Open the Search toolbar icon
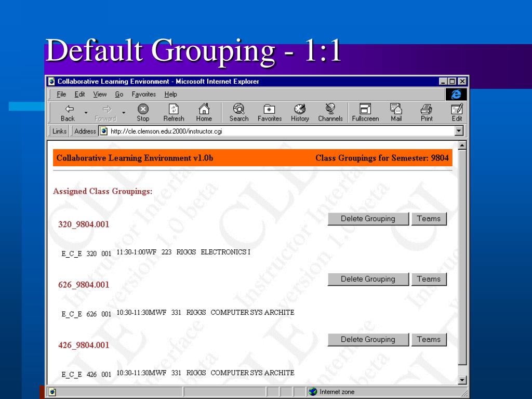 pyautogui.click(x=239, y=113)
